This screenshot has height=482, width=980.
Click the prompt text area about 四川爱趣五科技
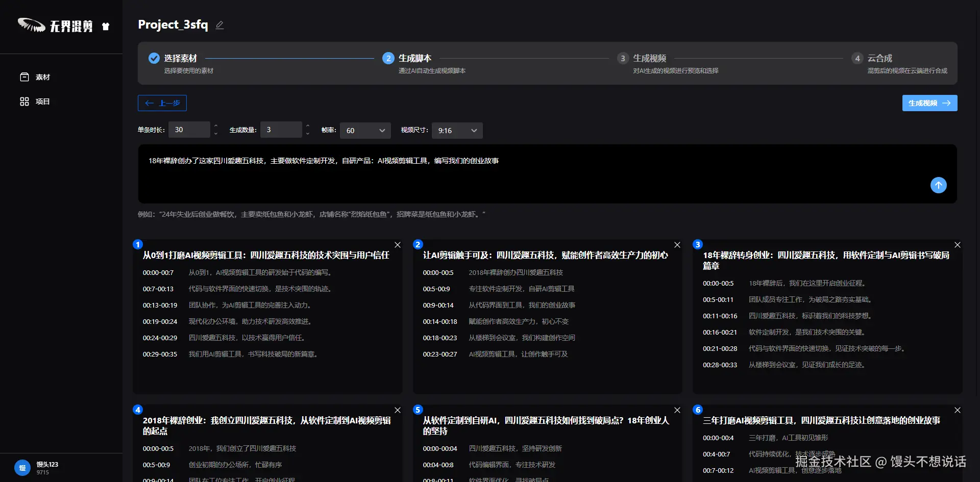click(547, 174)
